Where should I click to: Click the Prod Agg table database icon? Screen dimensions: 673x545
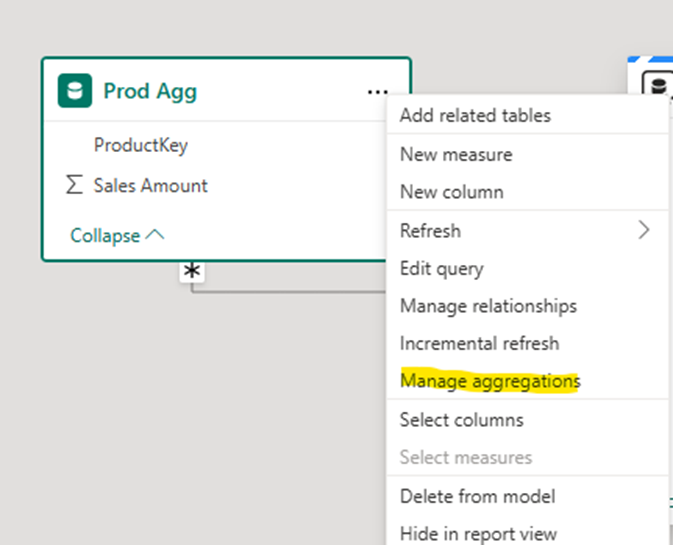click(74, 91)
